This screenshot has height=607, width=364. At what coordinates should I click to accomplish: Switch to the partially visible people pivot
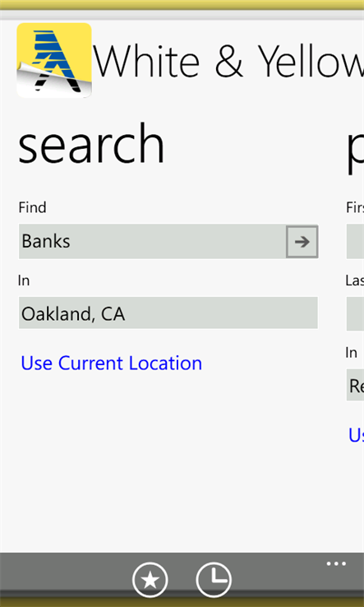pyautogui.click(x=355, y=149)
